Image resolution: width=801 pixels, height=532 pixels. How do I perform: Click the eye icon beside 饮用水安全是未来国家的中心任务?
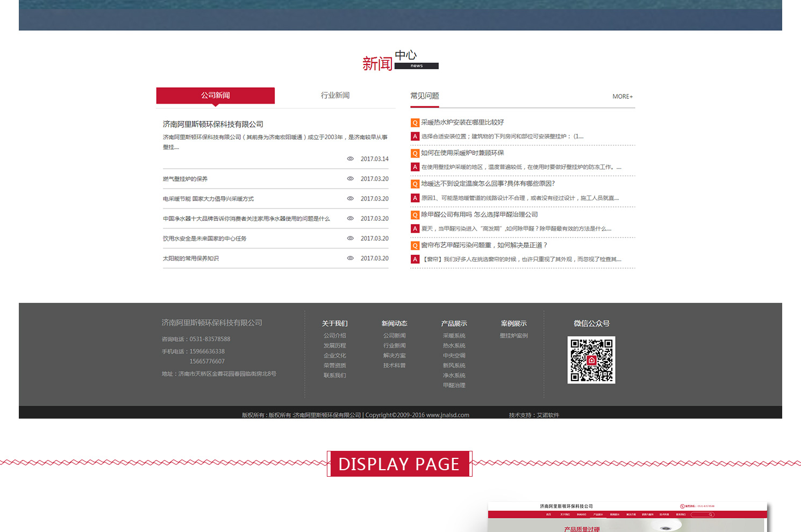click(x=350, y=239)
